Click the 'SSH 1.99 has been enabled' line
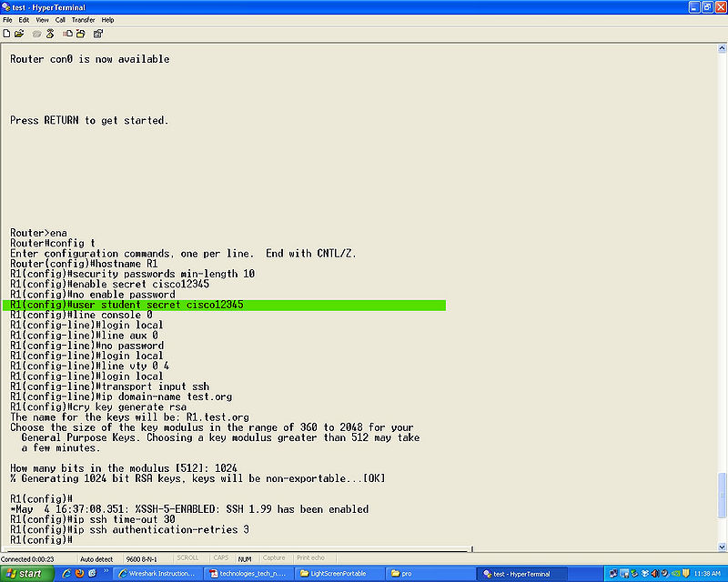The height and width of the screenshot is (582, 728). click(x=189, y=509)
